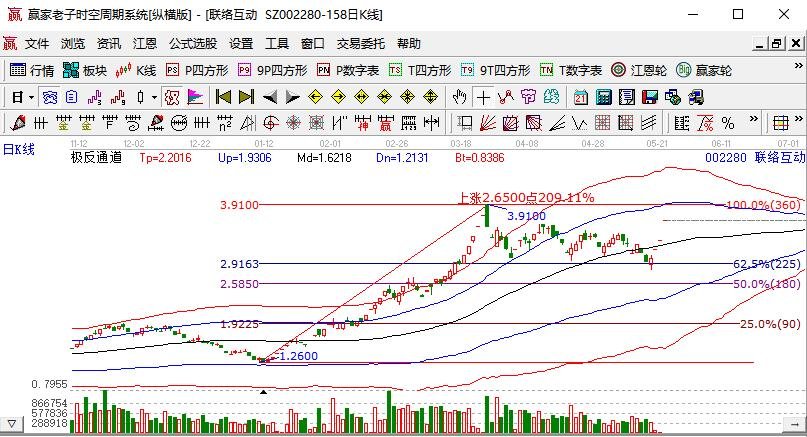Click the Tp=2.2016 indicator value

pos(165,158)
